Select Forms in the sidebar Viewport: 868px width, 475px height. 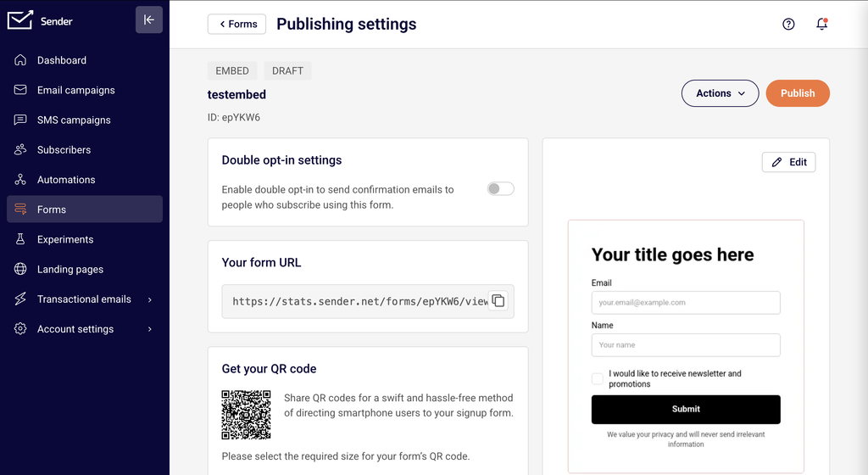85,210
